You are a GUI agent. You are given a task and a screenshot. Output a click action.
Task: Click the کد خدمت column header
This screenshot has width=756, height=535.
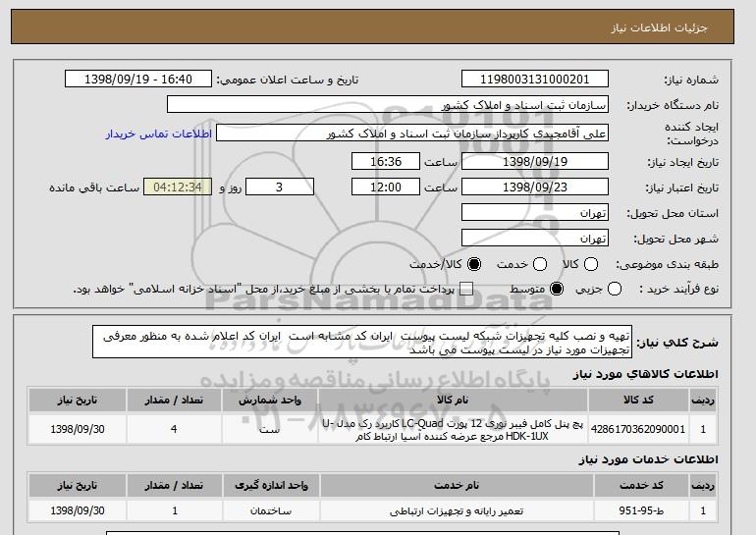pyautogui.click(x=642, y=485)
